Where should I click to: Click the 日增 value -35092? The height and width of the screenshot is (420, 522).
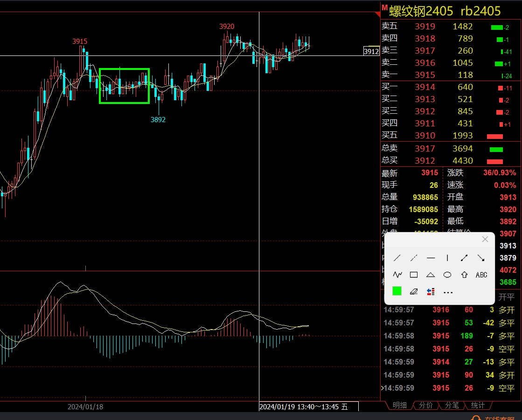point(426,221)
